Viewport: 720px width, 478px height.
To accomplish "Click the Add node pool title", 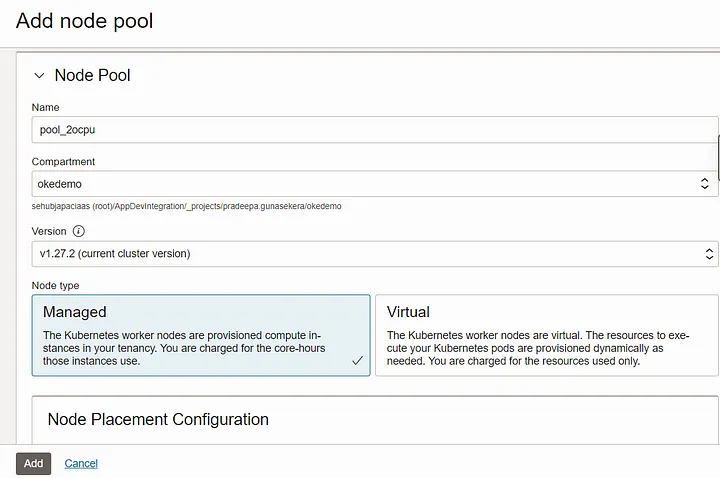I will pyautogui.click(x=84, y=21).
